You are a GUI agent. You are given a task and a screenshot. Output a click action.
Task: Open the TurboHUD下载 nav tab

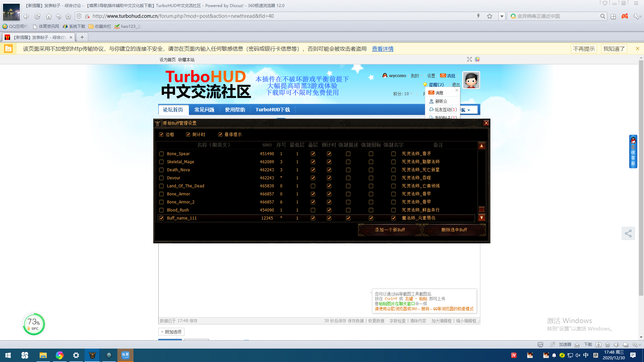272,110
